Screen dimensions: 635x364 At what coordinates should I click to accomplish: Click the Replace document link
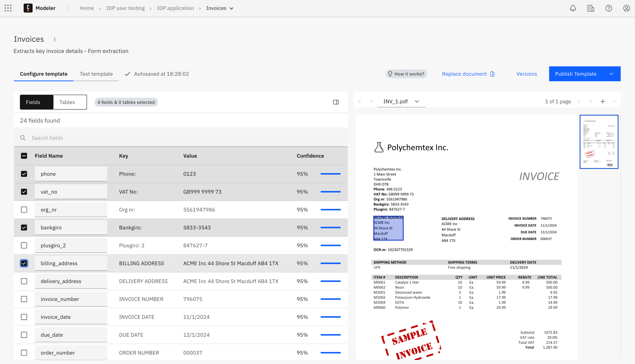click(468, 74)
